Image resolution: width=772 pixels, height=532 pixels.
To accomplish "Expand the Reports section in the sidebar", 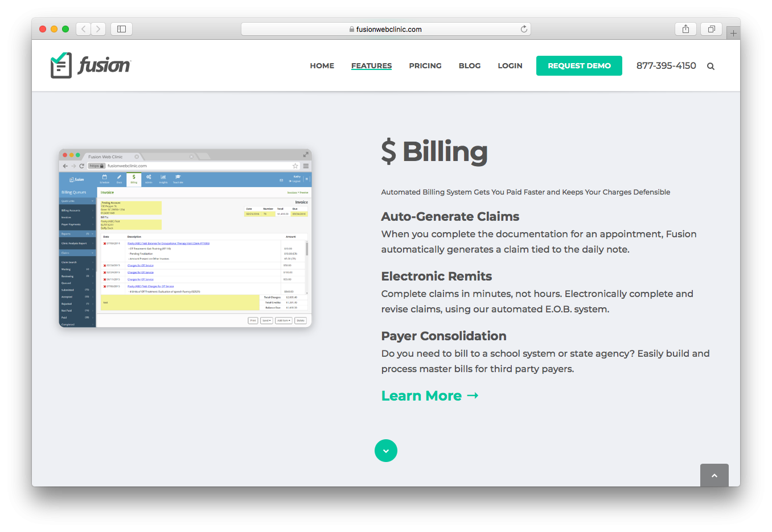I will click(x=92, y=234).
